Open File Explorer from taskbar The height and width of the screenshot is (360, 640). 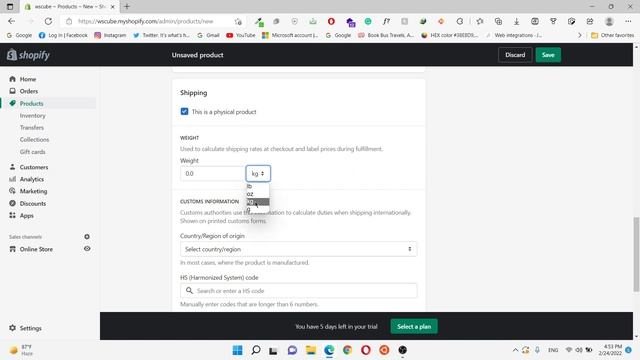tap(311, 350)
